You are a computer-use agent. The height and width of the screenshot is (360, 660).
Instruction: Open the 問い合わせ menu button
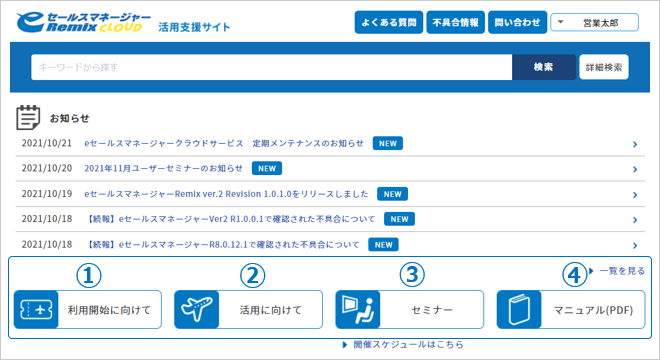(517, 22)
